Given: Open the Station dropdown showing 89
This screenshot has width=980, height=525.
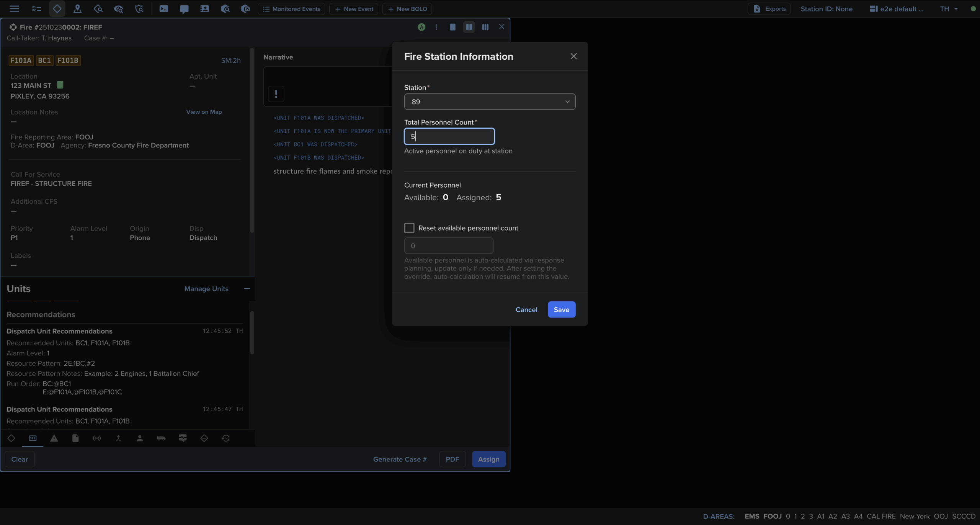Looking at the screenshot, I should pyautogui.click(x=490, y=102).
